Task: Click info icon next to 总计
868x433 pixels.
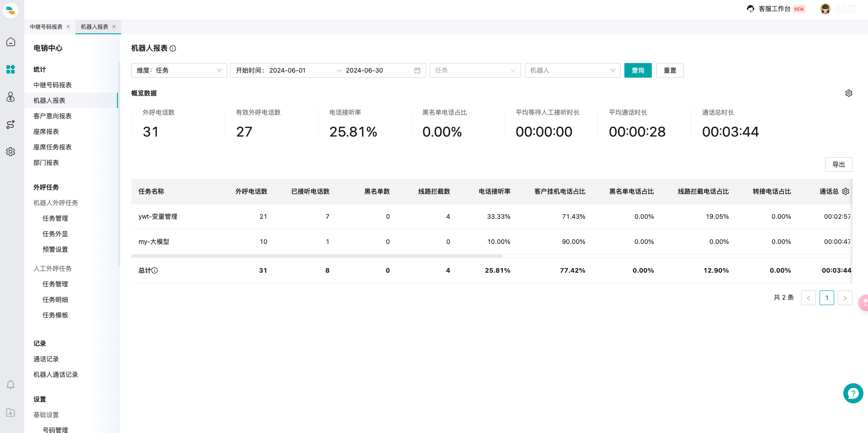Action: pos(154,270)
